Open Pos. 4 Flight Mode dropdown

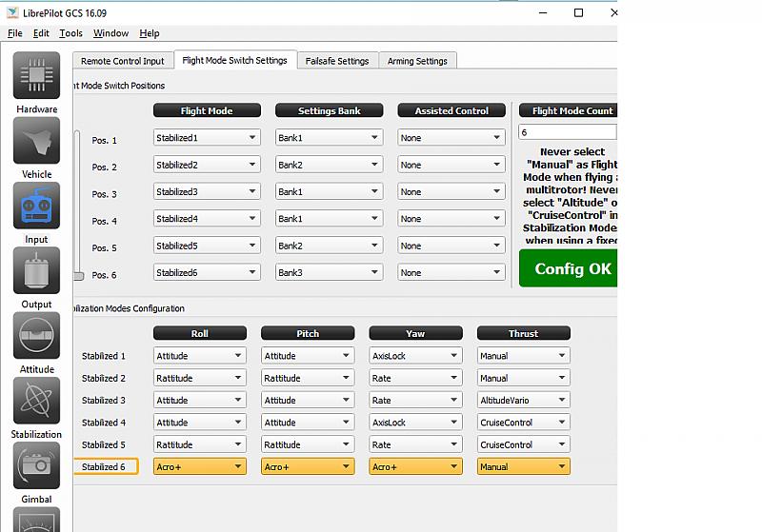click(207, 219)
